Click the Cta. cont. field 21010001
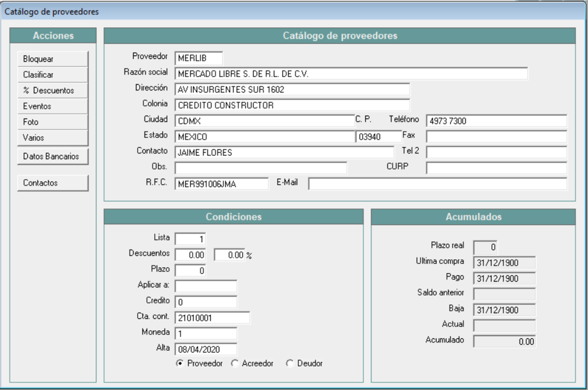The width and height of the screenshot is (588, 390). click(x=212, y=318)
